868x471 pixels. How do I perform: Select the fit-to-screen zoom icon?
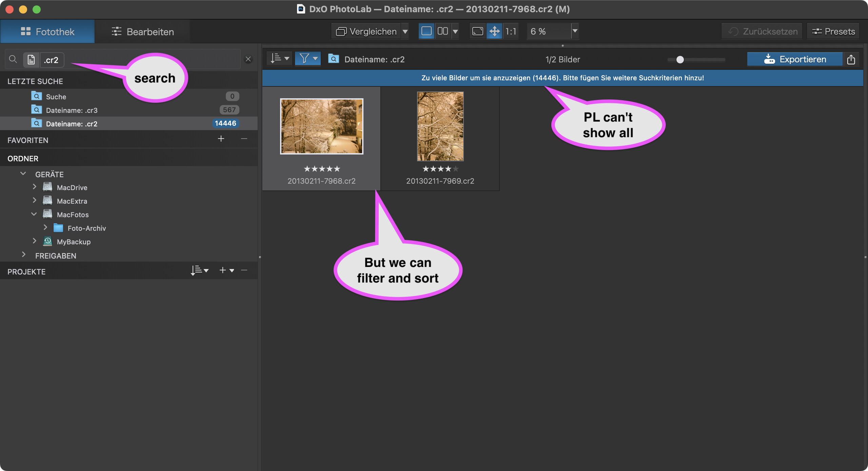click(477, 32)
